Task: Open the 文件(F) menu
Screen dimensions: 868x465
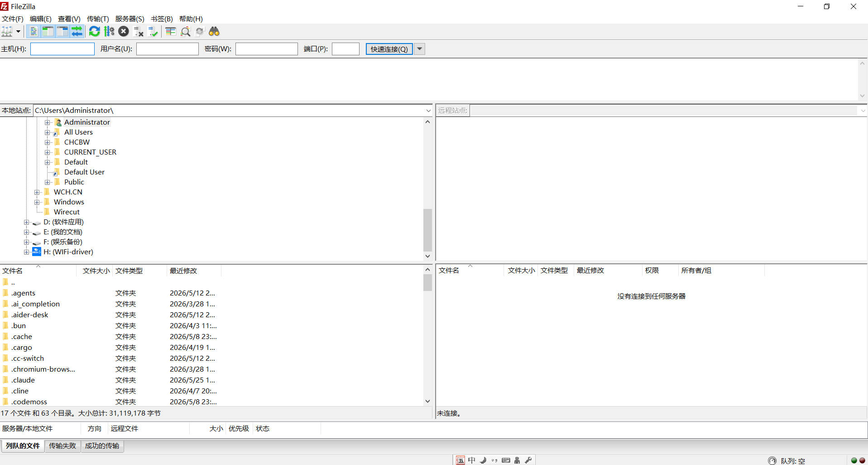Action: pyautogui.click(x=13, y=19)
